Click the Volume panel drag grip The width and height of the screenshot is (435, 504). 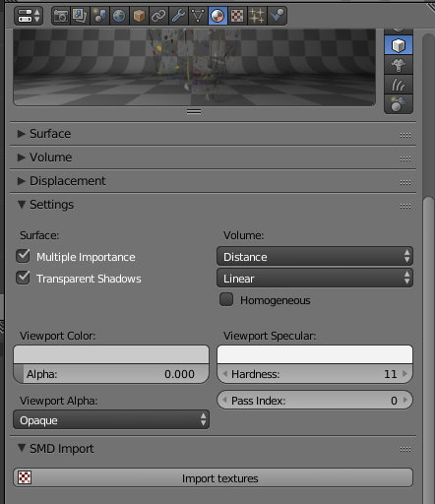[405, 158]
